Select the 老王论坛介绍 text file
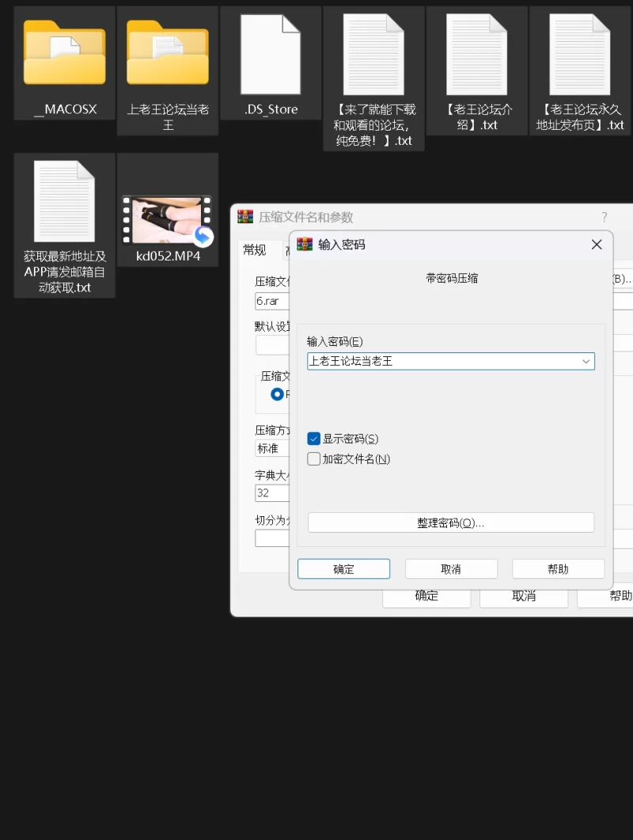Image resolution: width=633 pixels, height=840 pixels. point(477,55)
